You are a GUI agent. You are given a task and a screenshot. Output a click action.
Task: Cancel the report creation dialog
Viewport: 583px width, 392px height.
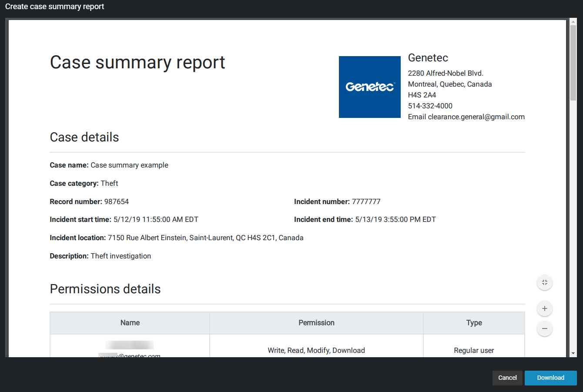coord(507,378)
